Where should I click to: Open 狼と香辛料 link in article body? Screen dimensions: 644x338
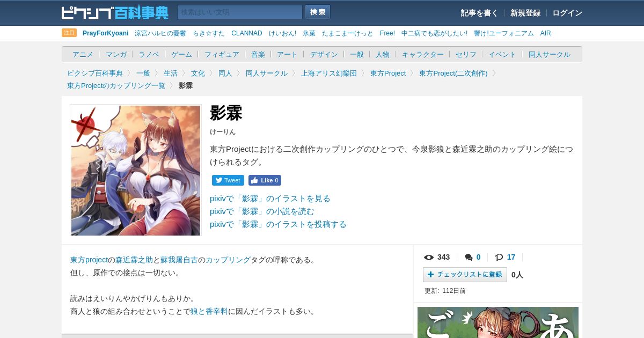(209, 311)
